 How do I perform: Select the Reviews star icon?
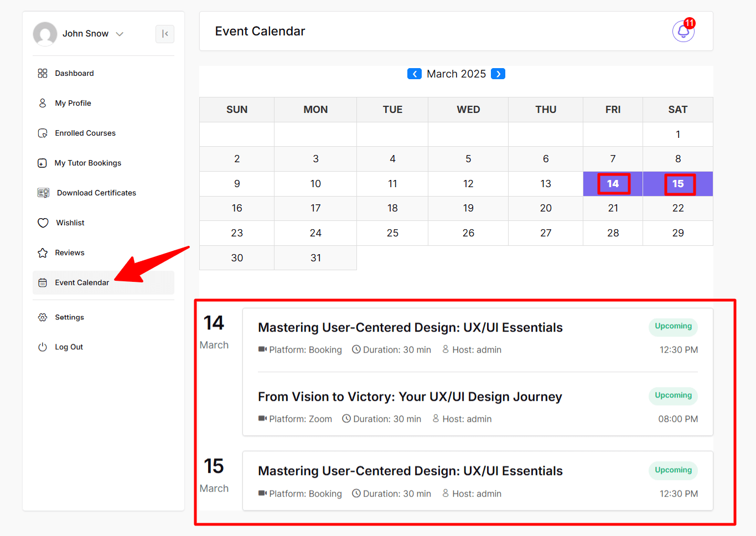(x=43, y=252)
